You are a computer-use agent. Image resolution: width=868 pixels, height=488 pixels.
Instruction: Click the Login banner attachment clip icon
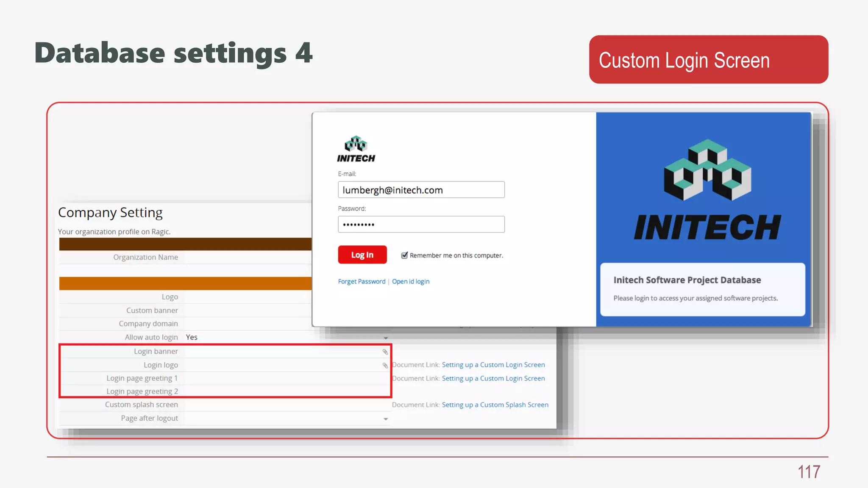click(x=385, y=352)
